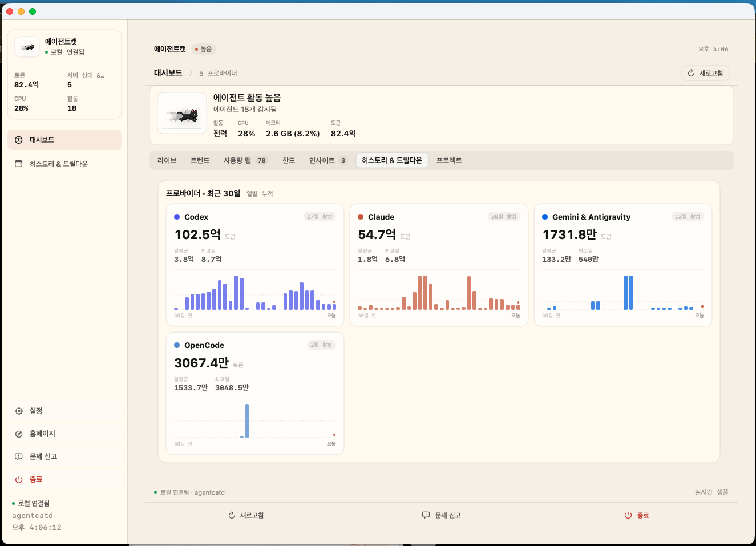Click the Codex daily bar chart
The image size is (756, 546).
point(255,293)
